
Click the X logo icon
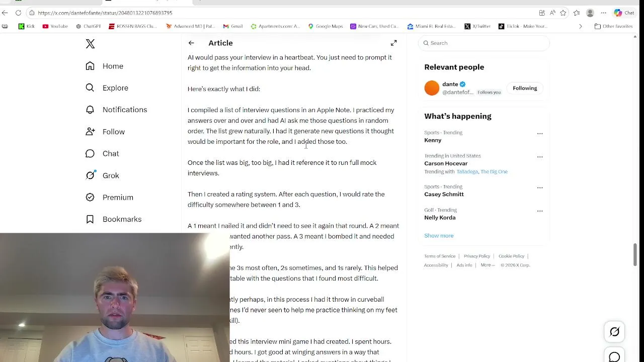click(x=90, y=44)
